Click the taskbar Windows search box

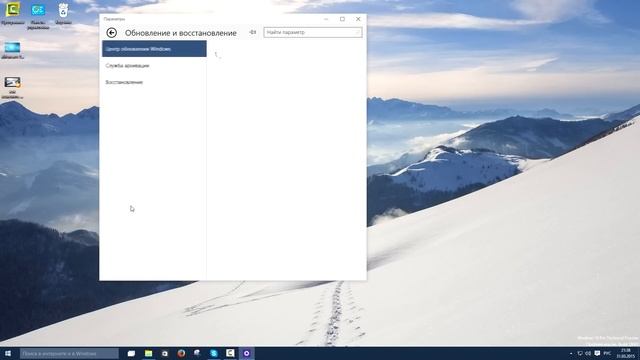(69, 353)
